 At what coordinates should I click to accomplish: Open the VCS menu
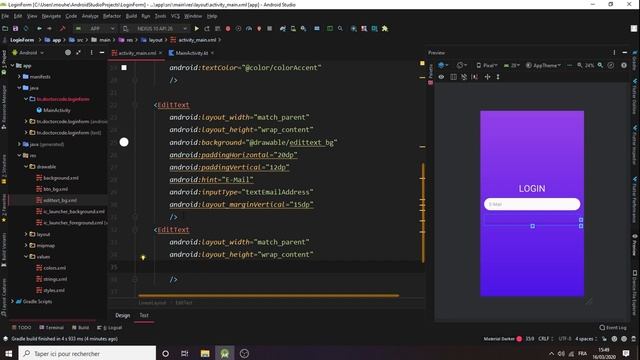click(x=175, y=16)
